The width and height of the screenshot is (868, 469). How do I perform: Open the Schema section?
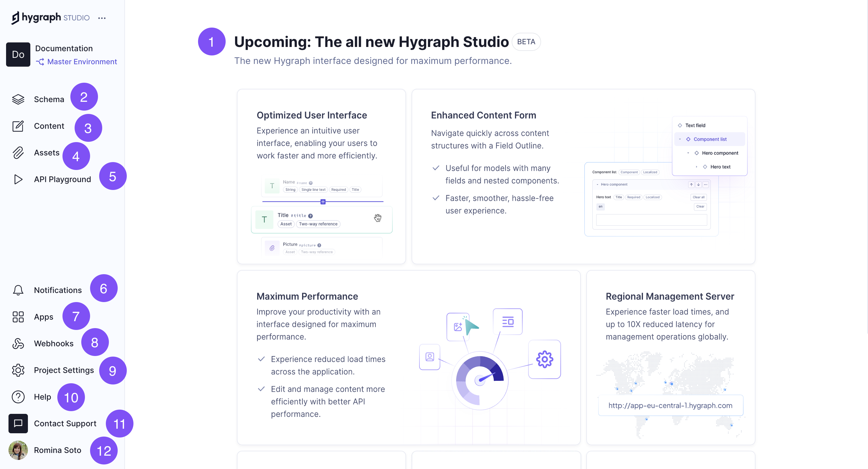tap(49, 99)
